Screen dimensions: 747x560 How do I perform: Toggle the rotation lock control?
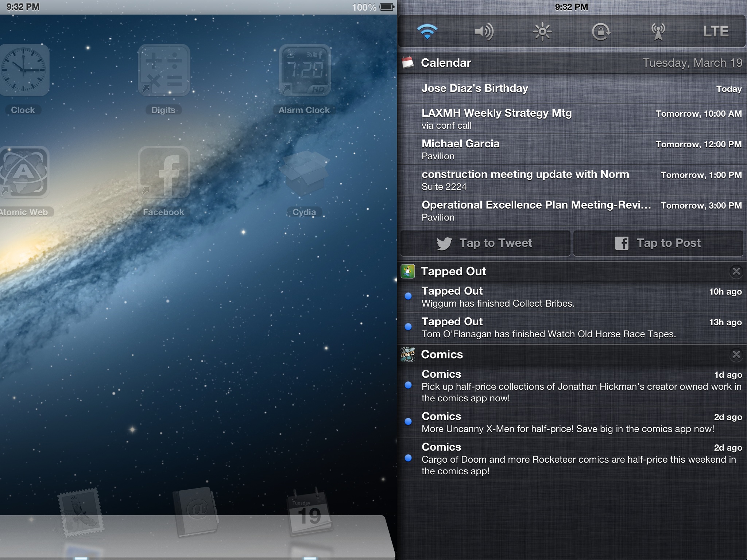[x=600, y=31]
